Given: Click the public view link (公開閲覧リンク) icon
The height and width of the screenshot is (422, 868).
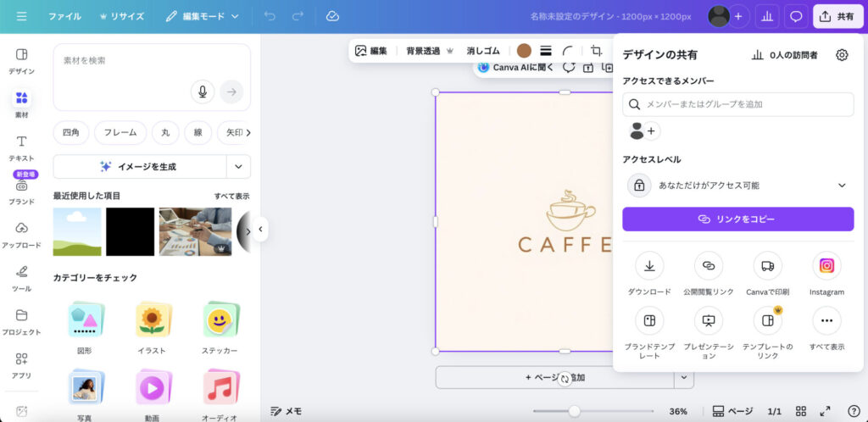Looking at the screenshot, I should tap(709, 266).
